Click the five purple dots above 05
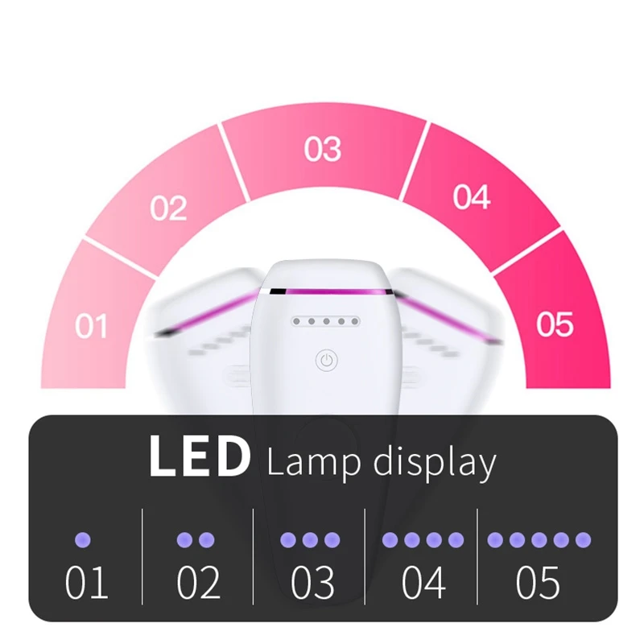This screenshot has height=644, width=644. tap(539, 539)
